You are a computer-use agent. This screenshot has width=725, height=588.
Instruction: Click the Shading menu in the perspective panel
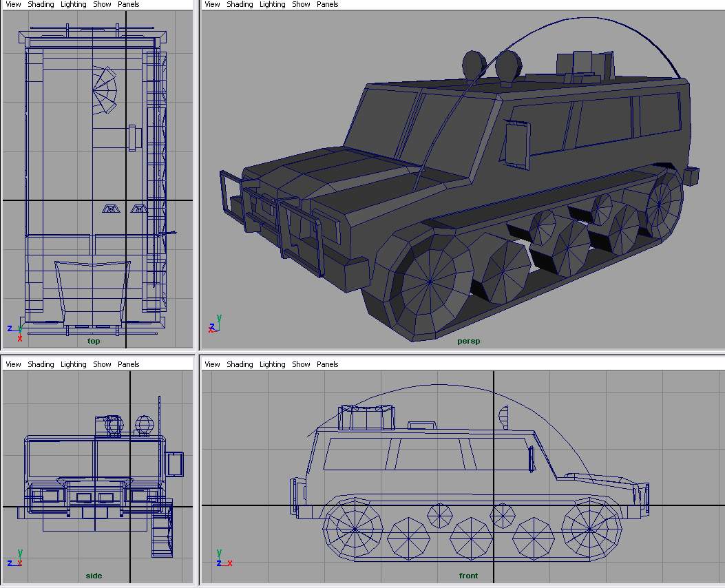pyautogui.click(x=240, y=4)
